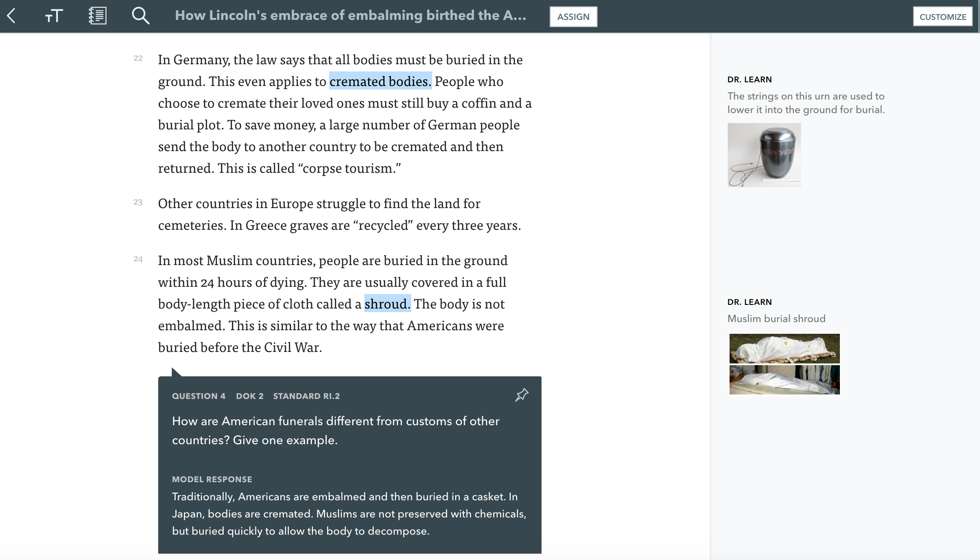The height and width of the screenshot is (560, 980).
Task: Click the phrase "corpse tourism."
Action: 349,168
